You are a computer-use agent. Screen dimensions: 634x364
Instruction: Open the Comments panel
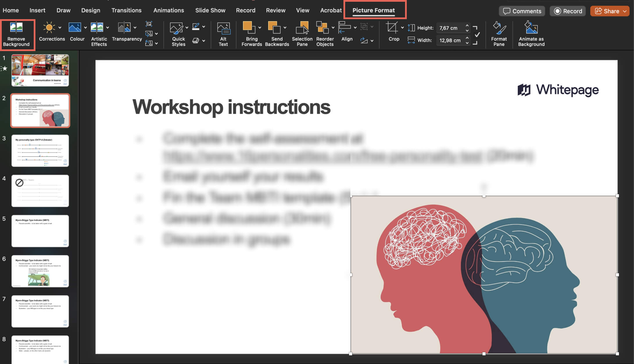522,11
